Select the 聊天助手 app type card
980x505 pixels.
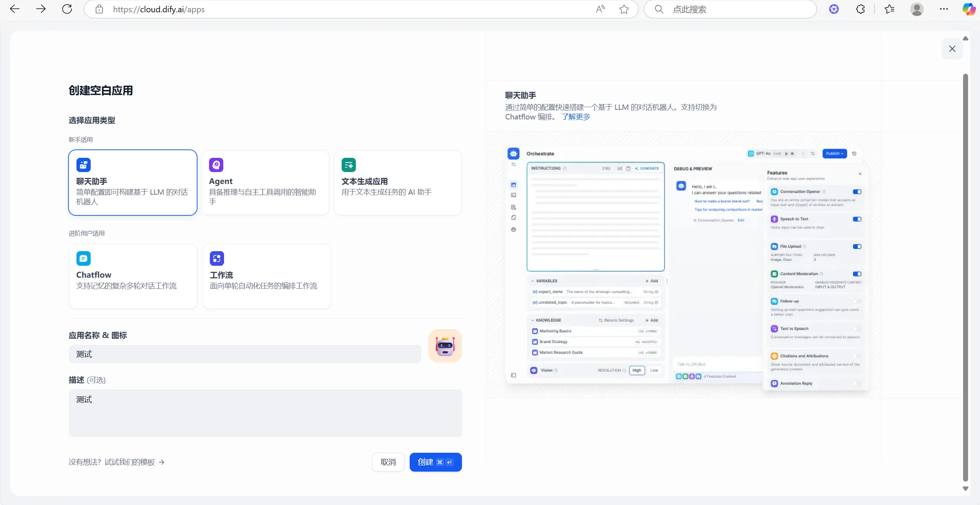pyautogui.click(x=133, y=182)
